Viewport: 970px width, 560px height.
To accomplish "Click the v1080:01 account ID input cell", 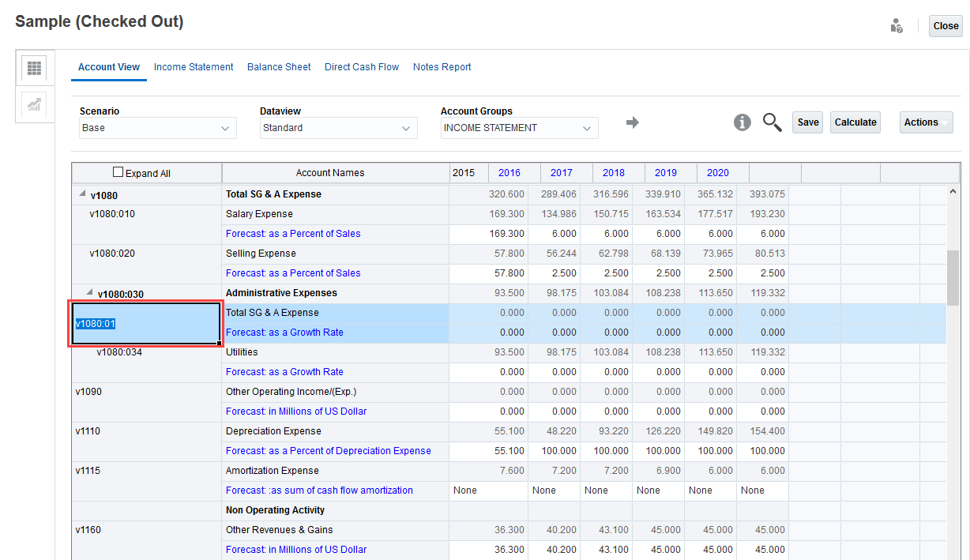I will [145, 324].
